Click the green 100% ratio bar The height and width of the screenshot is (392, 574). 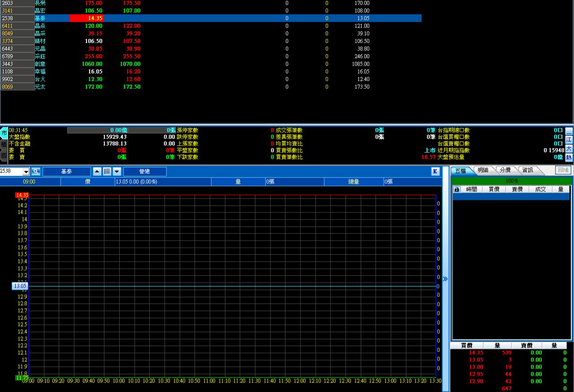[x=511, y=181]
